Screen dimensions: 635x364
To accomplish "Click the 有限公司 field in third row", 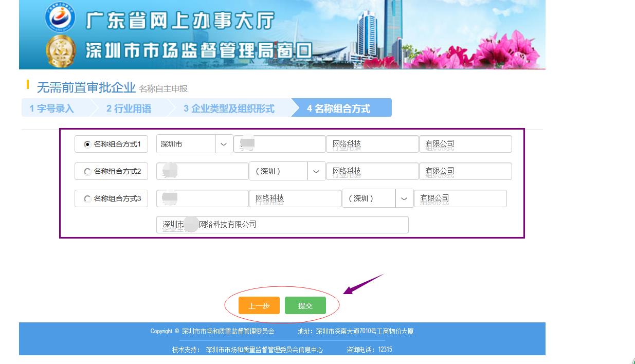I will (x=460, y=199).
